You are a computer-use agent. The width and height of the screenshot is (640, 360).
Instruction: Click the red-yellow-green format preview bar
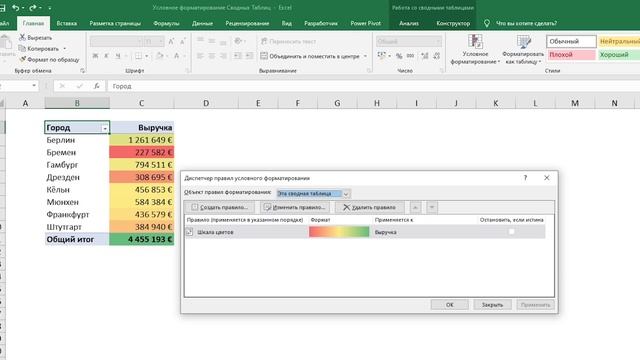click(339, 231)
